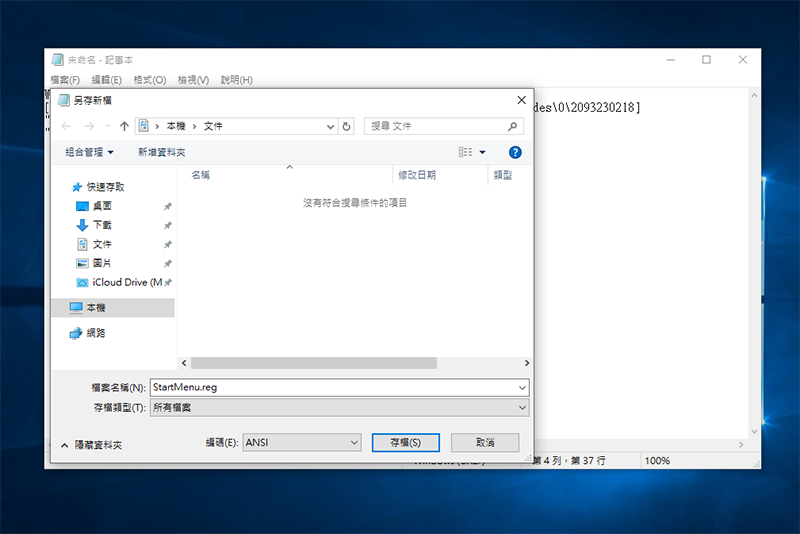Open the 編碼 ANSI encoding dropdown
800x534 pixels.
click(301, 442)
